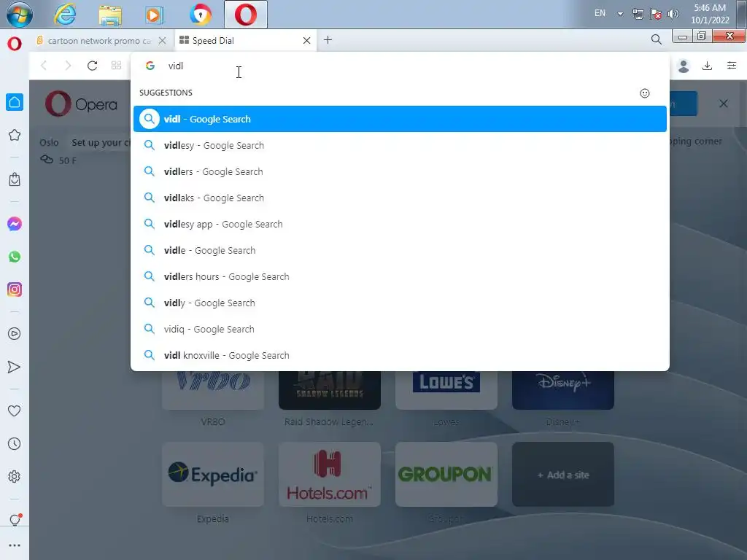
Task: Click the Opera taskbar button
Action: (246, 15)
